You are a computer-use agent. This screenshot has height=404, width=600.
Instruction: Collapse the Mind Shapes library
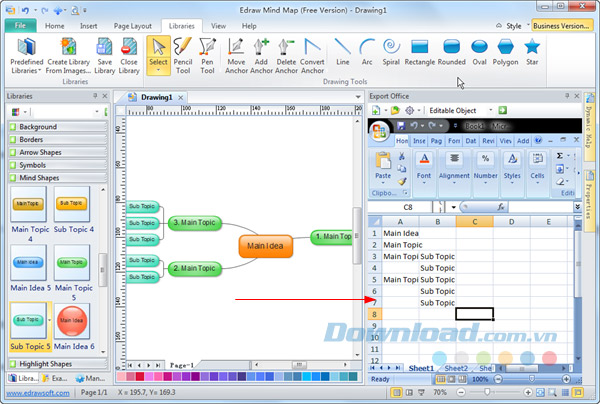click(x=58, y=178)
